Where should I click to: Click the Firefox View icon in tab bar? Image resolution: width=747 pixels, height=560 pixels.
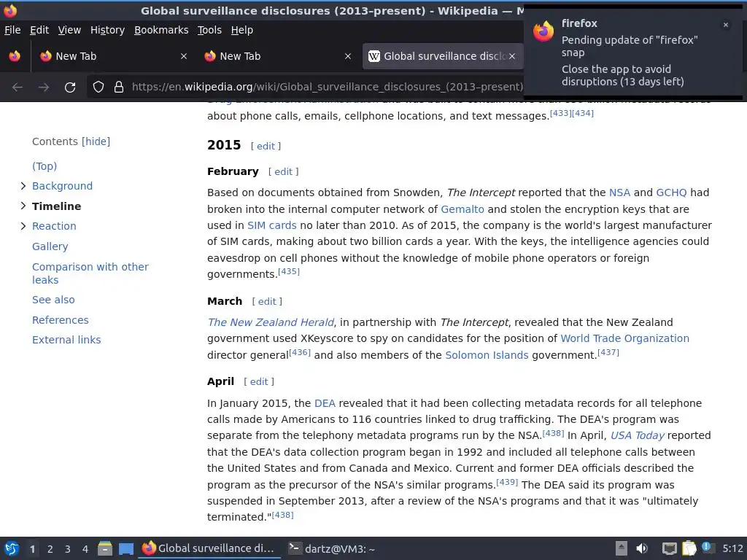point(15,56)
